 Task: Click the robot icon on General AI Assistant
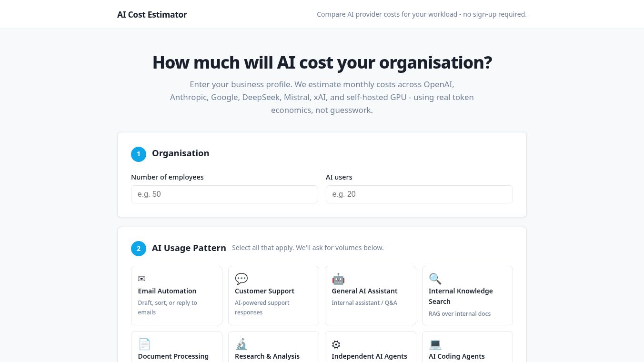coord(338,279)
